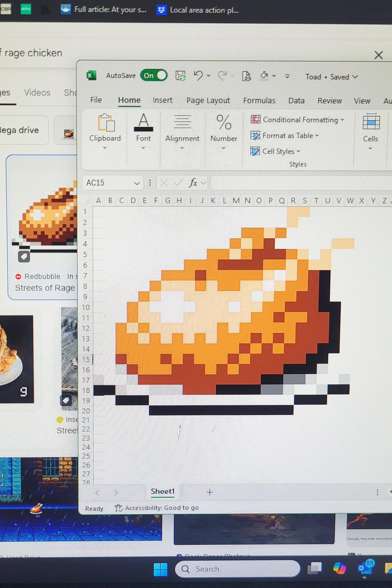Click the Number percent icon

[x=224, y=122]
